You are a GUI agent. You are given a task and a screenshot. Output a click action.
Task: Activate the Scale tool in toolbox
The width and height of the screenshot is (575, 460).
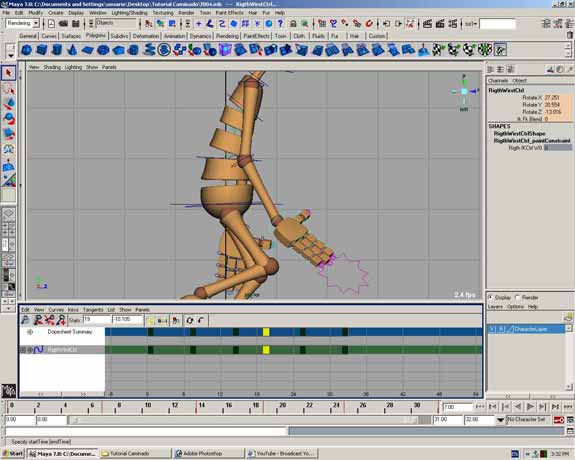9,134
